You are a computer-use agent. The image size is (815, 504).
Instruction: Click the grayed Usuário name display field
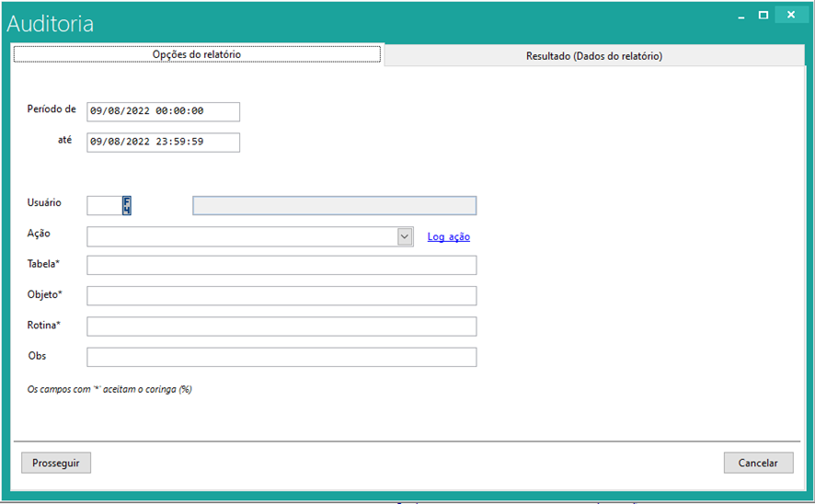334,205
